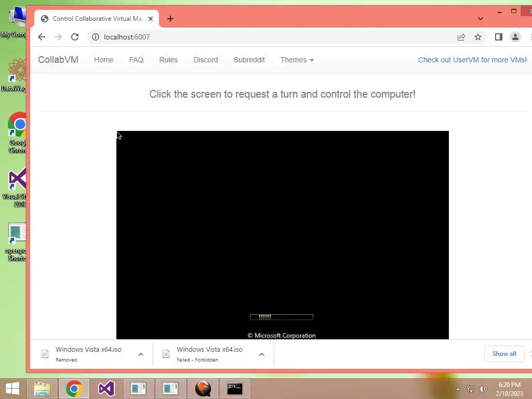Select the My Computer desktop icon
Viewport: 532px width, 399px height.
point(15,22)
